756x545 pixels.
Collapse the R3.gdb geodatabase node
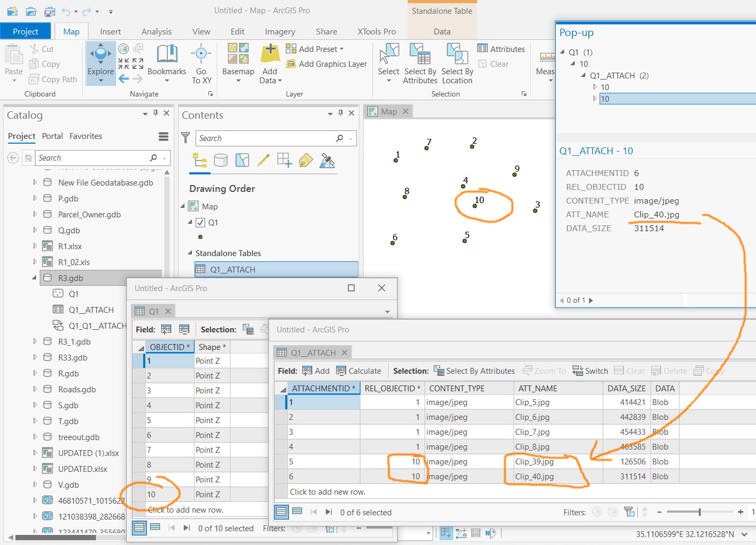pos(34,278)
